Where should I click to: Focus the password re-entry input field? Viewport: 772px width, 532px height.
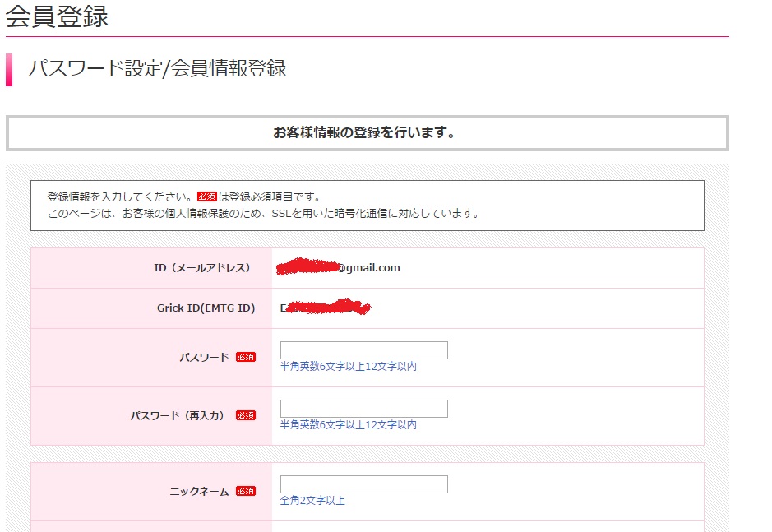click(363, 409)
